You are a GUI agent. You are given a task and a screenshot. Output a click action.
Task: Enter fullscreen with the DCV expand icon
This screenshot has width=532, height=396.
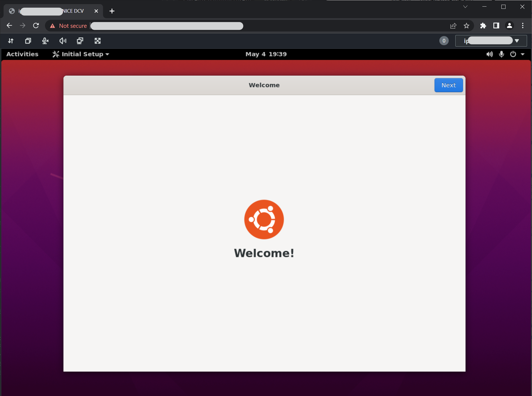(98, 41)
